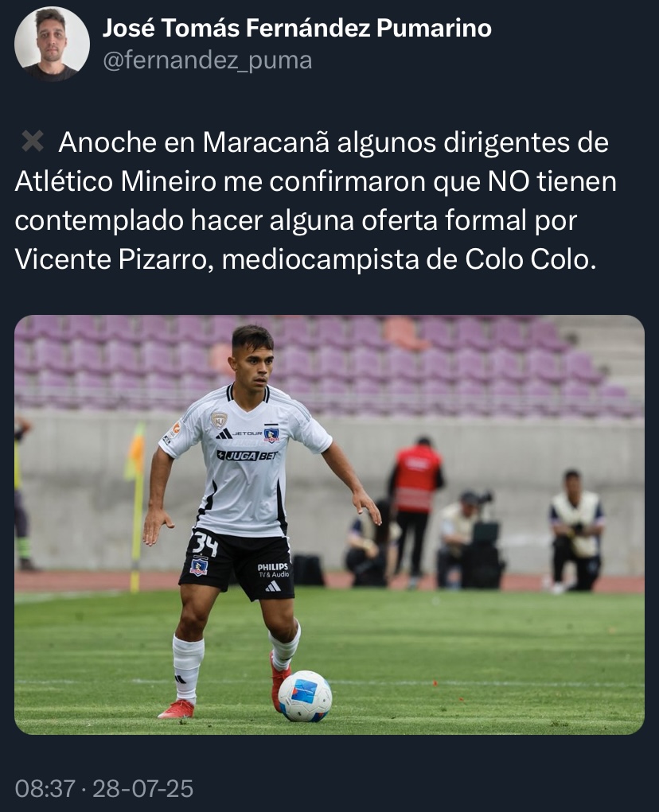The width and height of the screenshot is (659, 812).
Task: Click the 08:37 timestamp
Action: click(x=45, y=789)
